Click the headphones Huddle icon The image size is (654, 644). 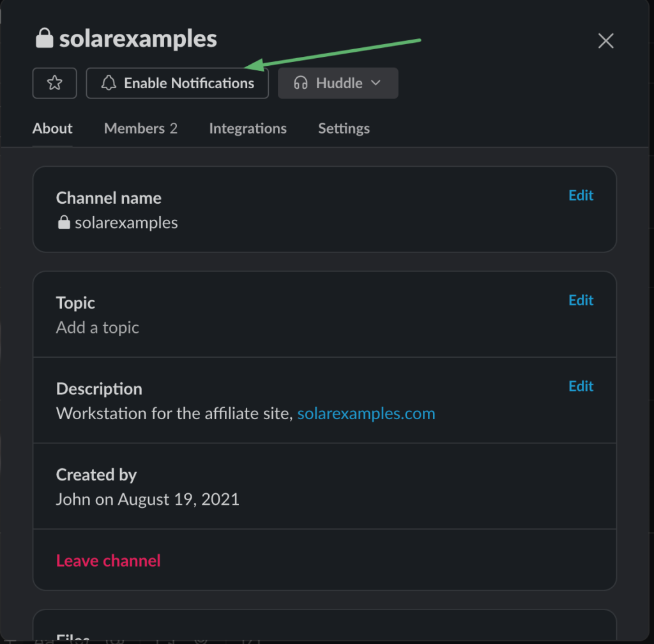pos(300,83)
